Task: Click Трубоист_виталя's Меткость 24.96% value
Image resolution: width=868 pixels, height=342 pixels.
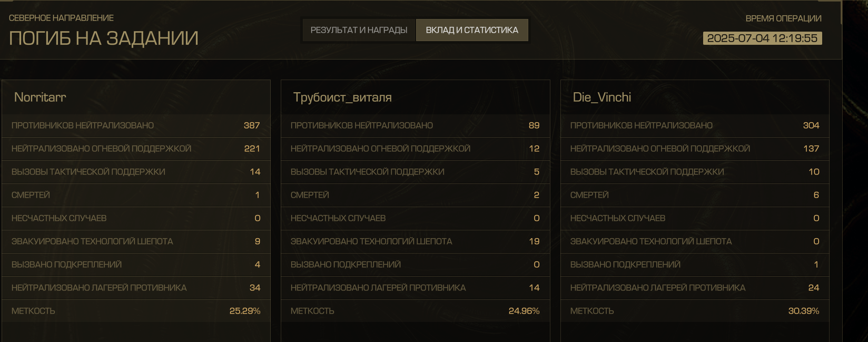Action: (524, 311)
